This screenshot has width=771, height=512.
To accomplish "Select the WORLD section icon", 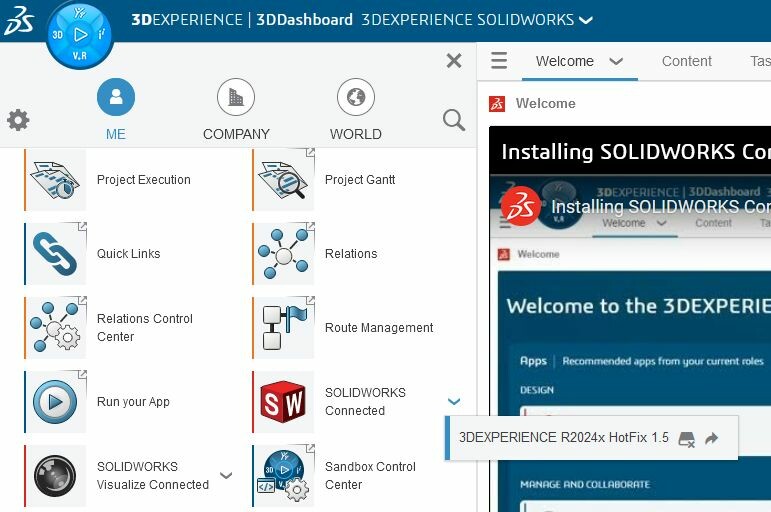I will pos(356,97).
